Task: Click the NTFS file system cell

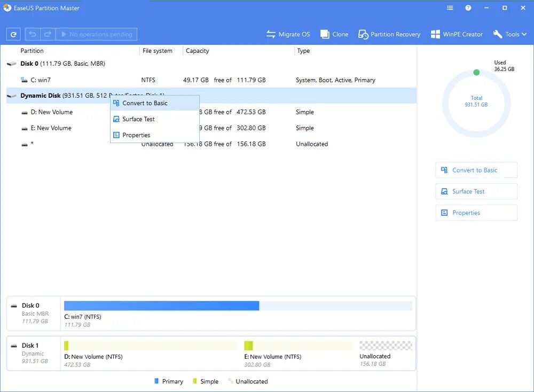Action: pyautogui.click(x=148, y=80)
